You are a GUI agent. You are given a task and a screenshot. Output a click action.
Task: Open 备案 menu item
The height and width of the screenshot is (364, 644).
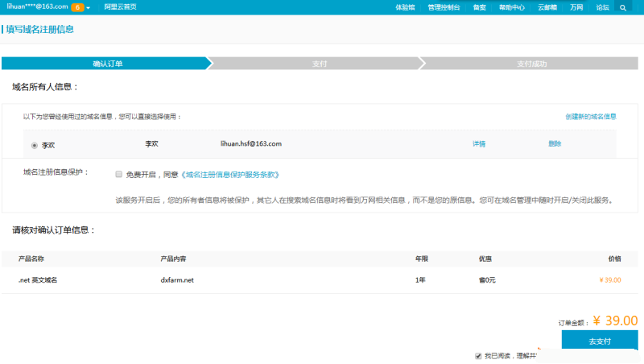click(x=479, y=7)
